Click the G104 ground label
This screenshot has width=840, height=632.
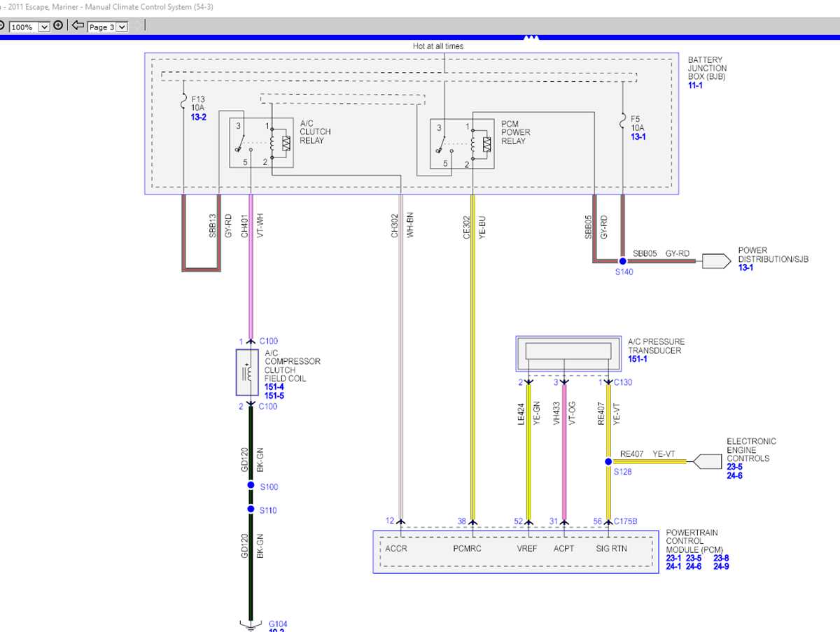pyautogui.click(x=278, y=624)
